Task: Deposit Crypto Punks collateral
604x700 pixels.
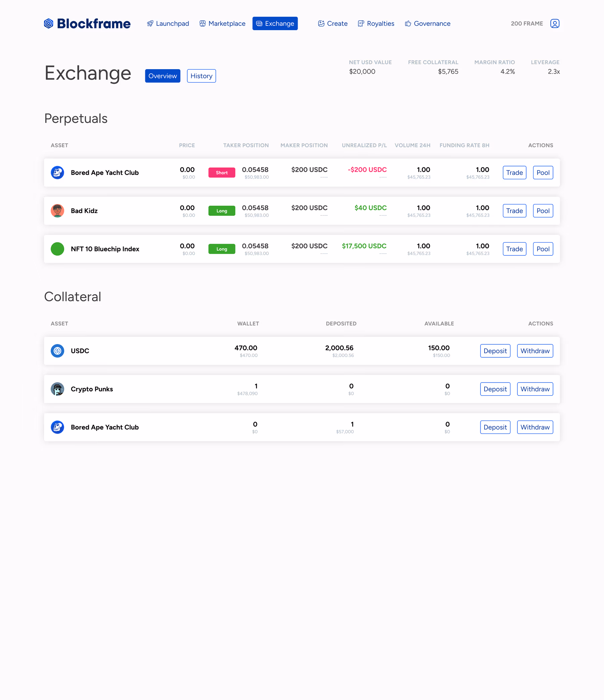Action: [495, 389]
